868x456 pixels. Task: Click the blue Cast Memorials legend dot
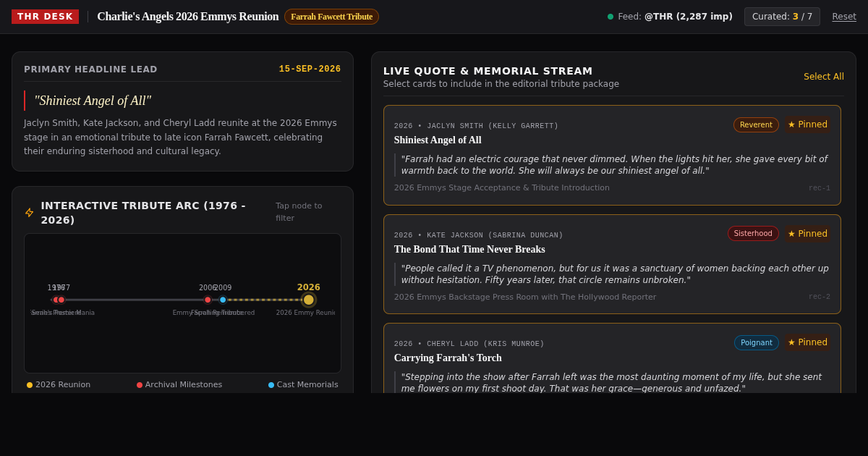(x=271, y=385)
